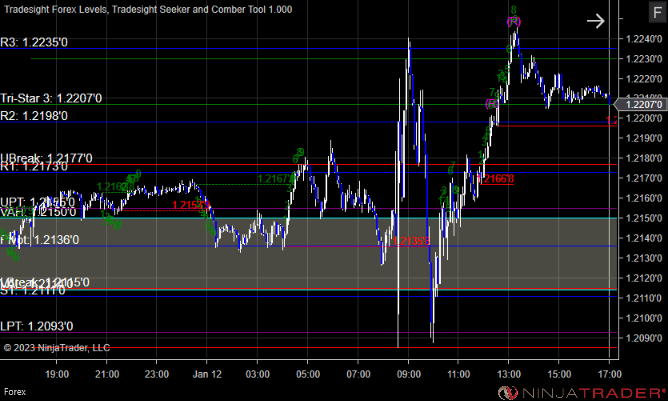This screenshot has height=401, width=668.
Task: Click the red 1.2166'8 price annotation
Action: tap(496, 179)
